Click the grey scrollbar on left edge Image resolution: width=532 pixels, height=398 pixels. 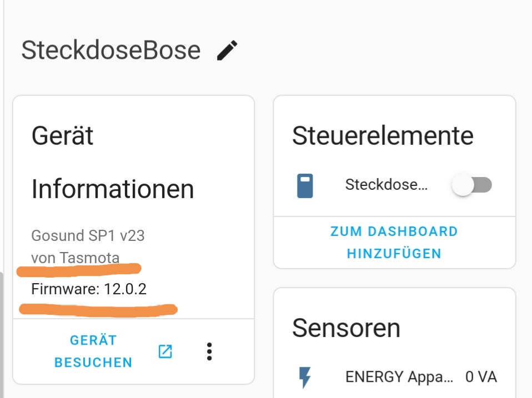point(2,333)
